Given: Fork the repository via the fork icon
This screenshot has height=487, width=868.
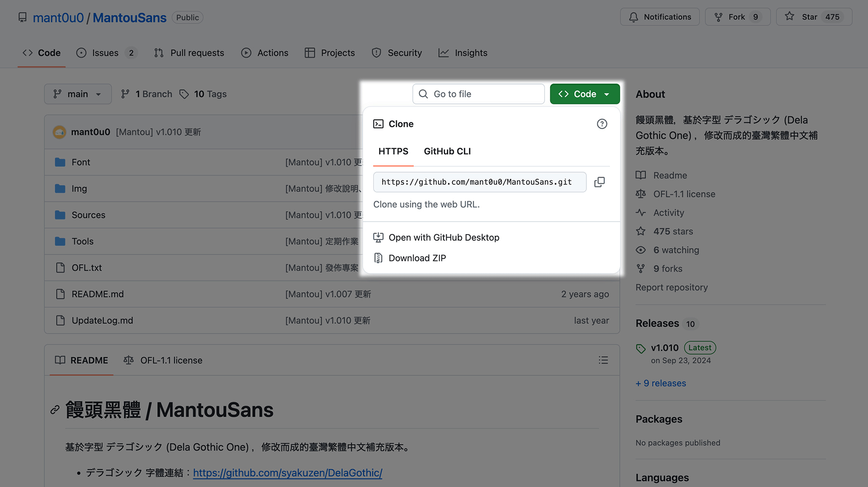Looking at the screenshot, I should click(718, 16).
